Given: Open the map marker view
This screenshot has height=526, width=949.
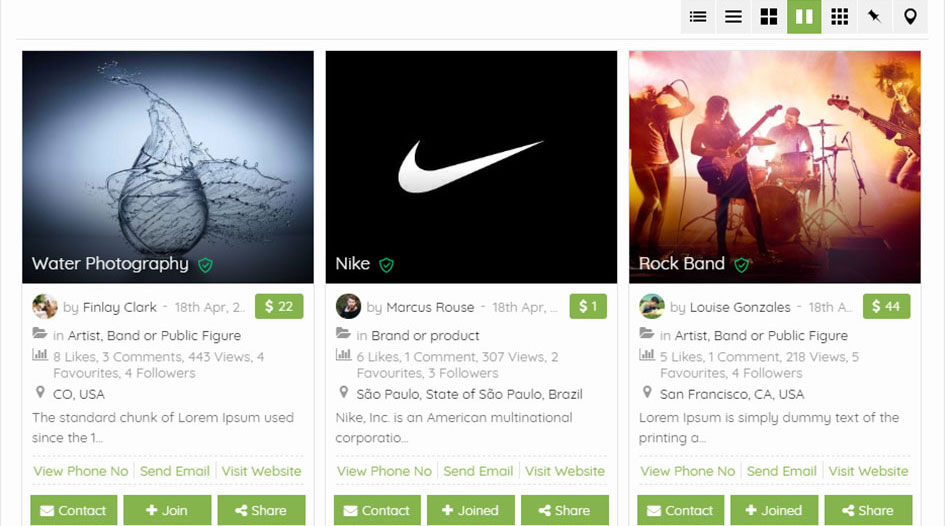Looking at the screenshot, I should [x=910, y=17].
